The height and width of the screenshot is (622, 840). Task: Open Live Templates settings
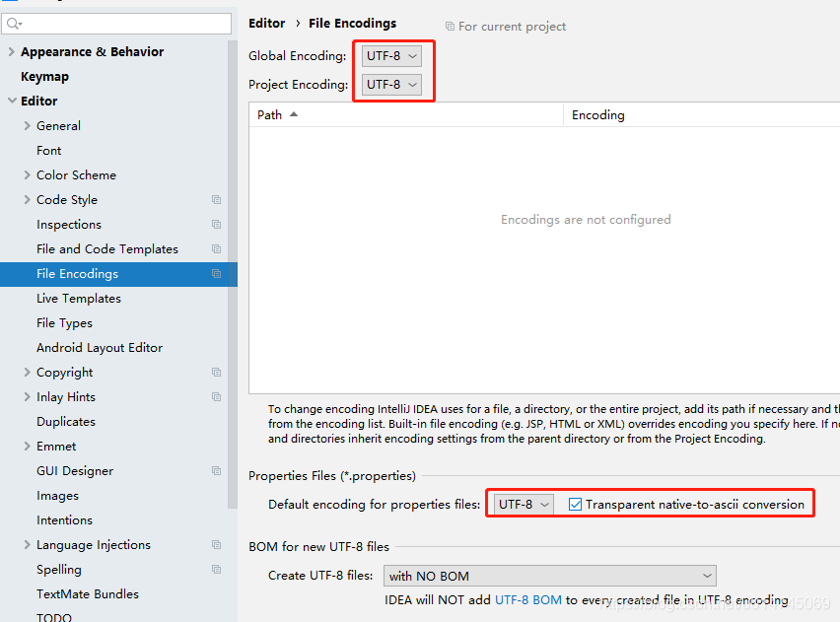point(79,299)
